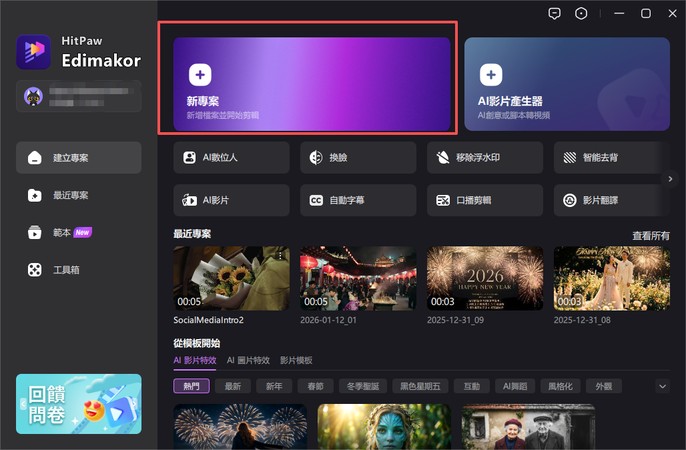The image size is (686, 450).
Task: Maximize the Edimakor window
Action: pos(646,14)
